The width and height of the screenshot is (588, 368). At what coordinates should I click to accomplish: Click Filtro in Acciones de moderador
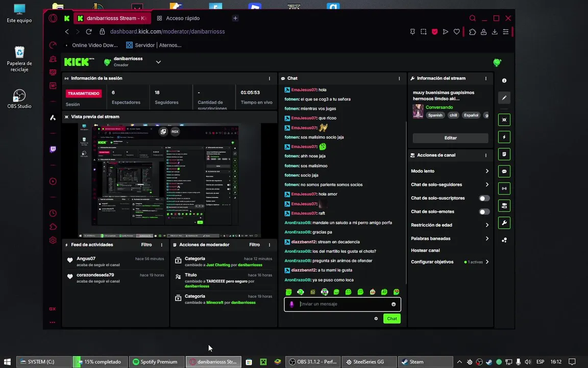click(x=254, y=245)
